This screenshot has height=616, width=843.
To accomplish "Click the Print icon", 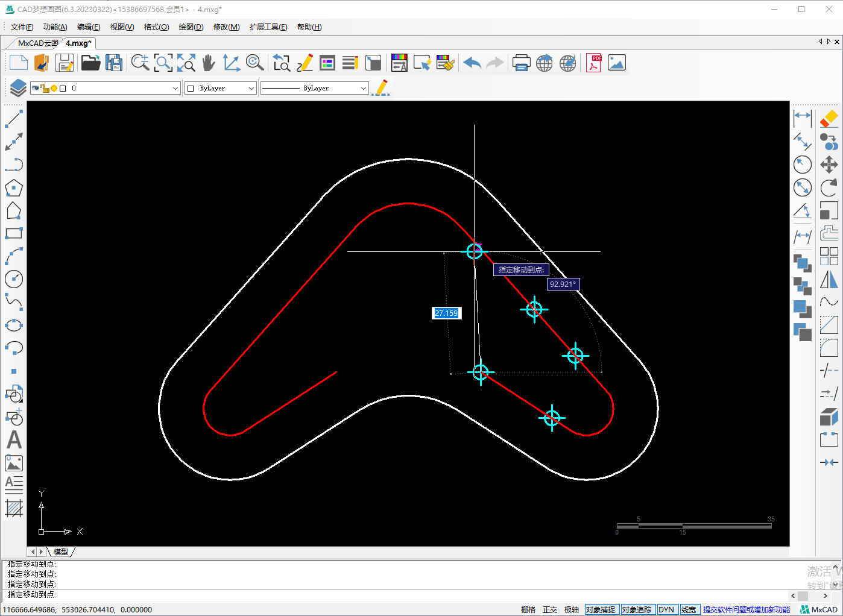I will (x=521, y=63).
